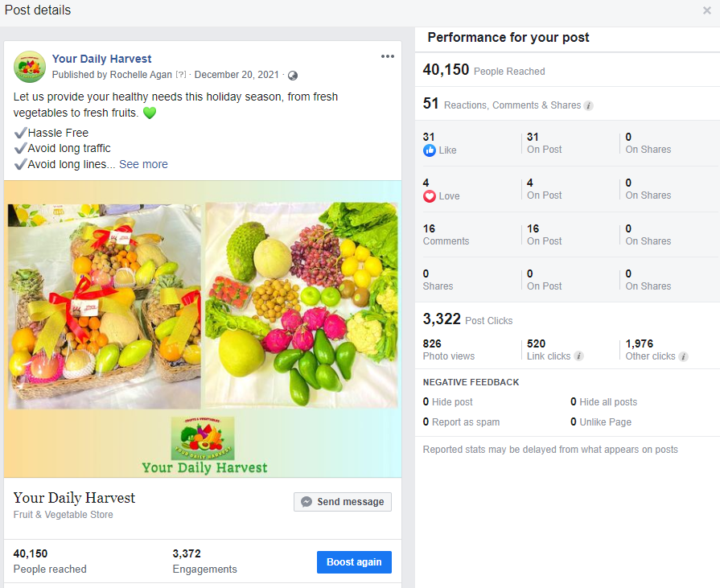Click the public globe audience icon
The image size is (720, 588).
(293, 76)
